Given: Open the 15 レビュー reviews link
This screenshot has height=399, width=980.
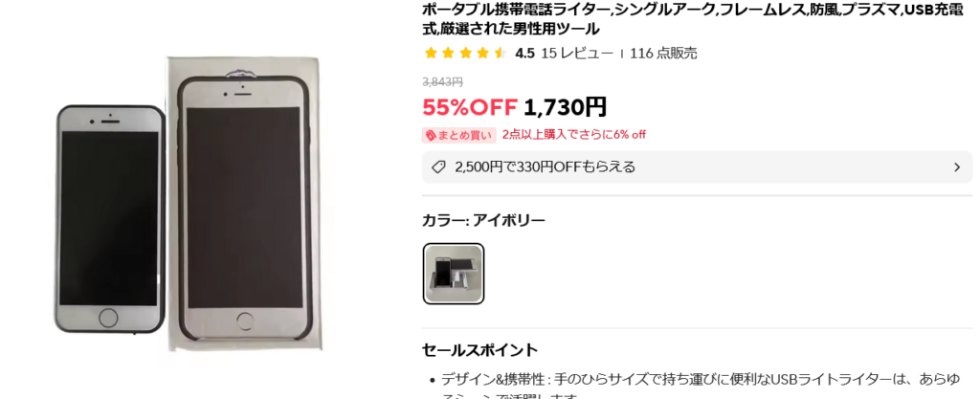Looking at the screenshot, I should pyautogui.click(x=577, y=53).
